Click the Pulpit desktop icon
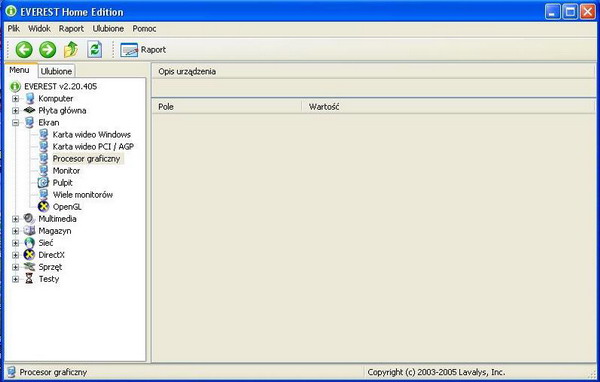The width and height of the screenshot is (600, 382). click(x=43, y=183)
